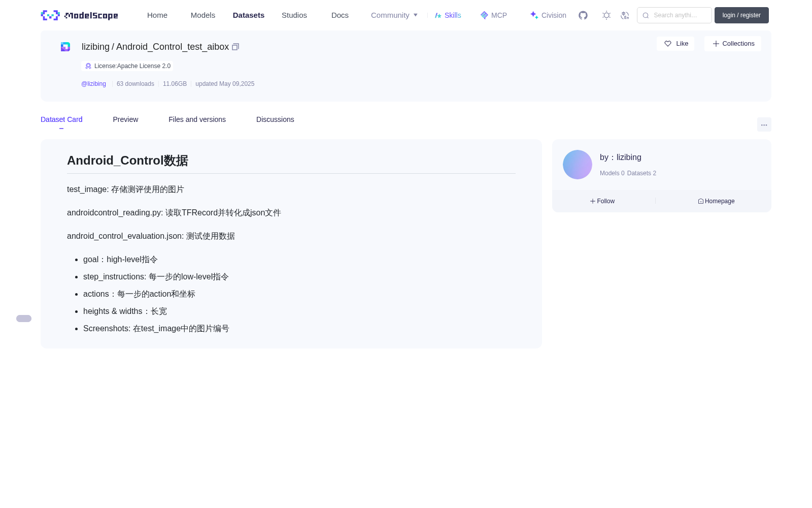Viewport: 812px width, 508px height.
Task: Switch to the Preview tab
Action: pos(125,119)
